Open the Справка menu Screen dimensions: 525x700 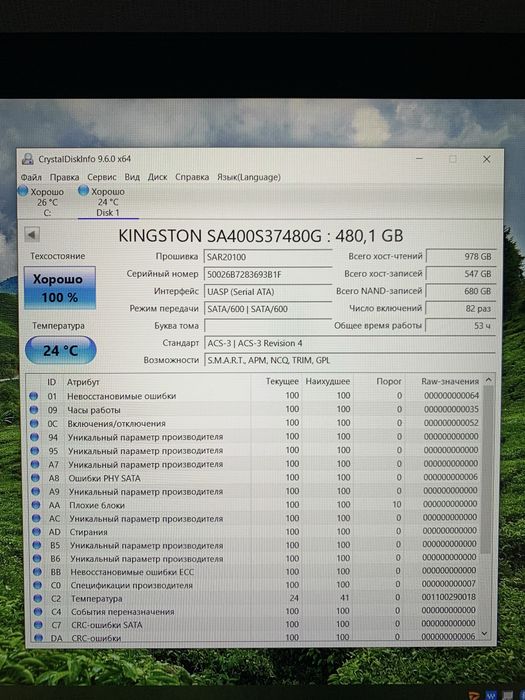(x=192, y=177)
